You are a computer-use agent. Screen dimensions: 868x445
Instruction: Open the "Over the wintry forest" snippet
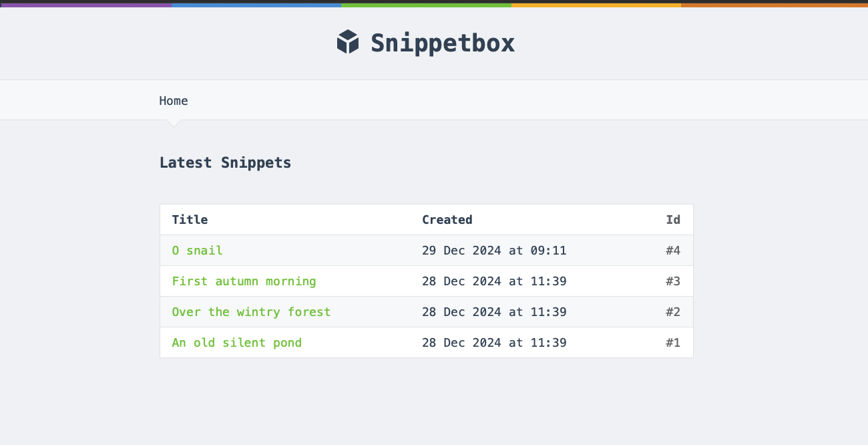pyautogui.click(x=251, y=312)
